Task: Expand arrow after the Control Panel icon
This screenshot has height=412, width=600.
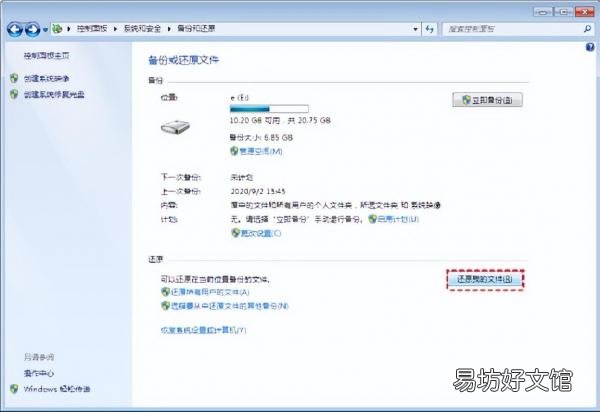Action: [68, 29]
